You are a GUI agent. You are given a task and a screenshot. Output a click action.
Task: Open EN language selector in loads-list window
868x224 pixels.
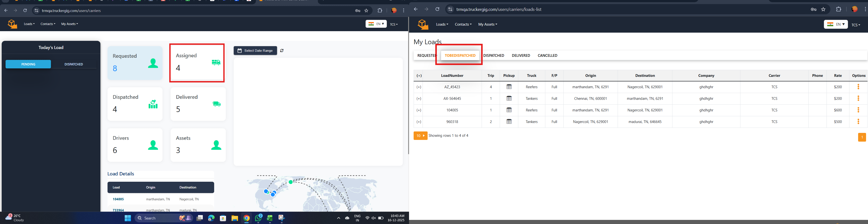click(x=836, y=24)
